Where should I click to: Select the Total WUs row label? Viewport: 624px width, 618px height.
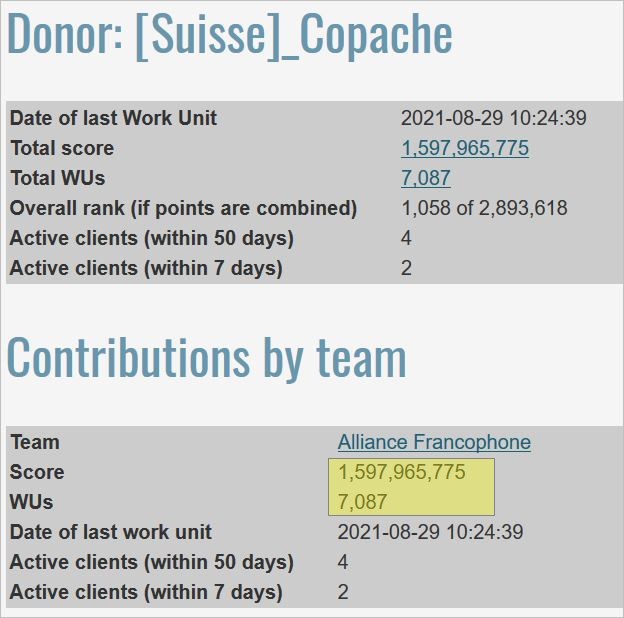(57, 178)
